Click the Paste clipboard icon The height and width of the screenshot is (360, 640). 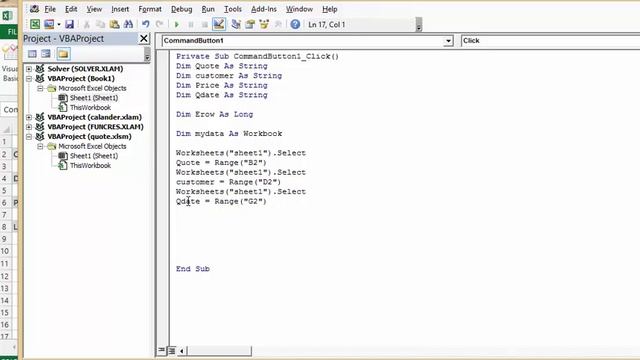(115, 24)
